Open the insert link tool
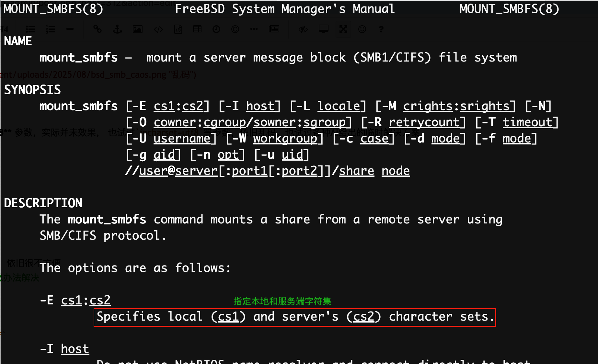 tap(98, 29)
